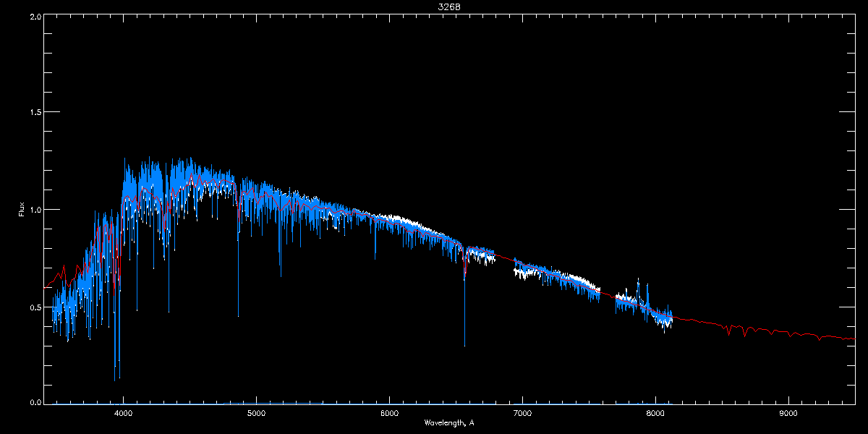Screen dimensions: 868x434
Task: Click the 8000 wavelength tick label
Action: coord(655,413)
